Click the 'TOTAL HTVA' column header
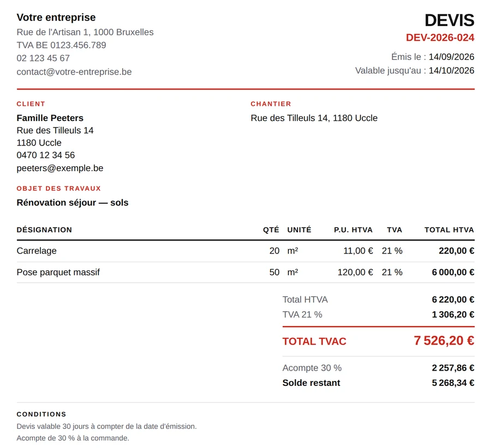The image size is (491, 448). point(450,230)
